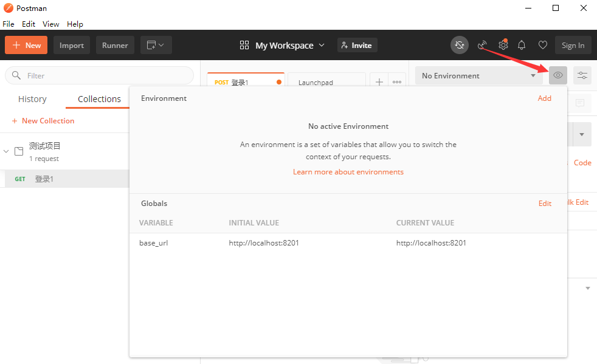Image resolution: width=597 pixels, height=364 pixels.
Task: Collapse the 测试项目 collection
Action: 6,151
